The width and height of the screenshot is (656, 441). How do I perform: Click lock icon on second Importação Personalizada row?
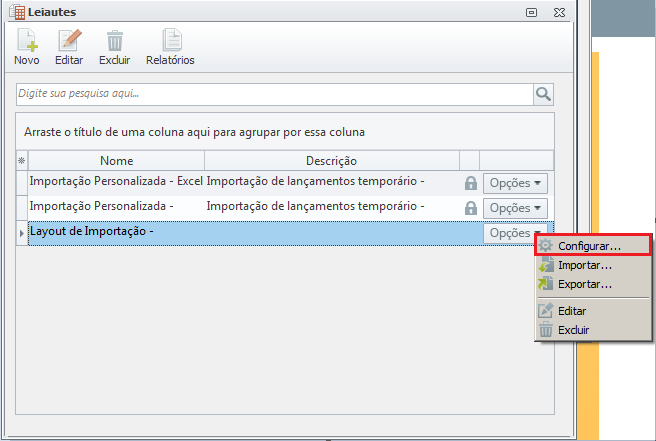click(x=471, y=208)
